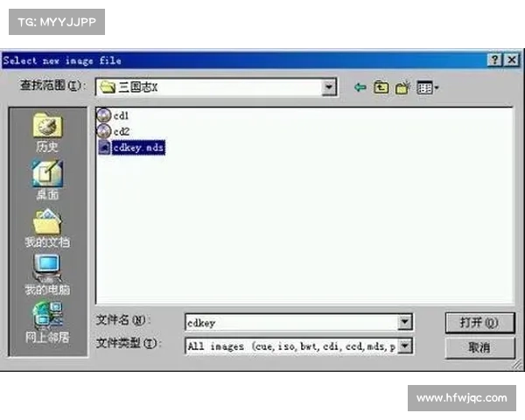Viewport: 525px width, 420px height.
Task: Open the view menu icon
Action: (428, 87)
